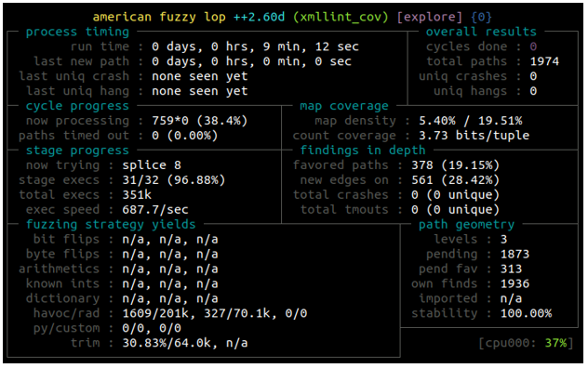Click the "havoc/rad" label
588x368 pixels.
(66, 314)
